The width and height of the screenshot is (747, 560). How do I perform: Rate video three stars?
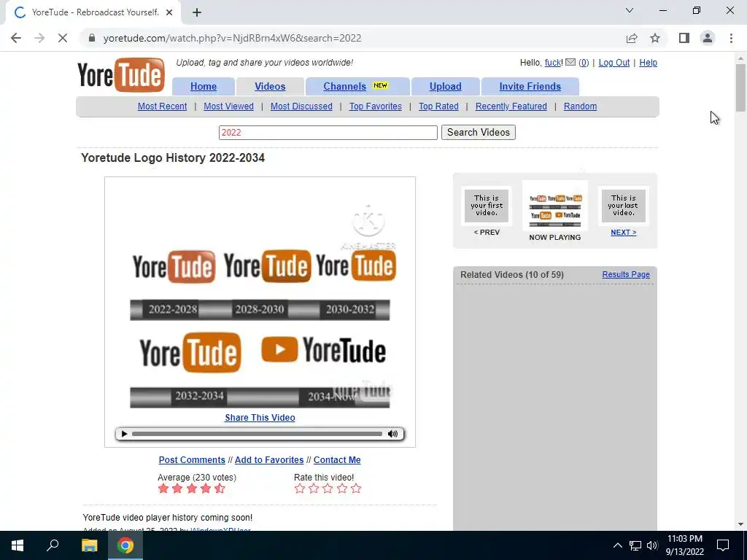click(328, 489)
